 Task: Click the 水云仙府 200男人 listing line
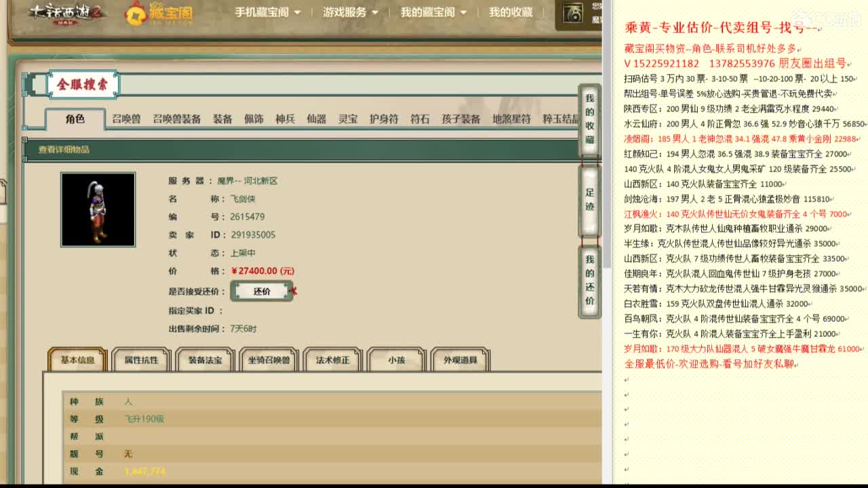745,123
